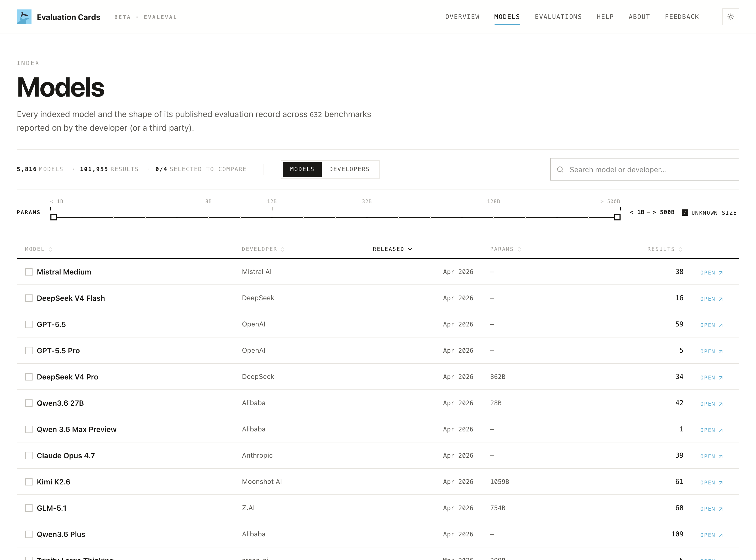Sort by the Developer column header
The width and height of the screenshot is (756, 560).
click(263, 249)
